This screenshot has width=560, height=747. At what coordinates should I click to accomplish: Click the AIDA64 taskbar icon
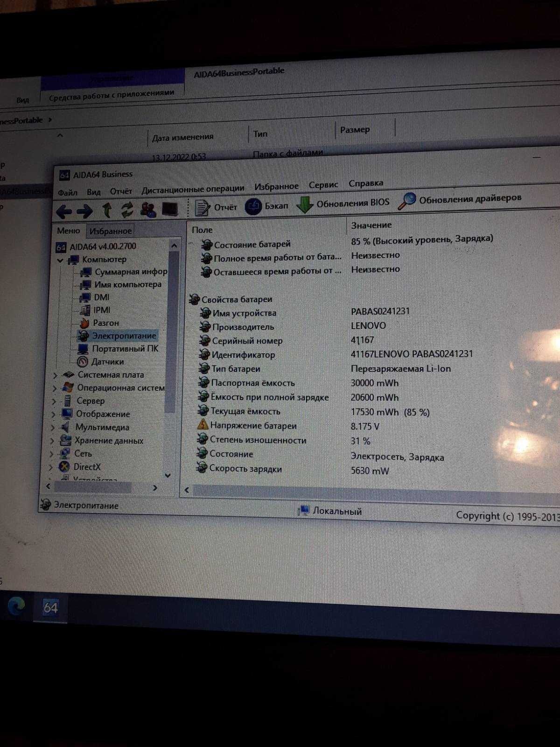tap(50, 608)
